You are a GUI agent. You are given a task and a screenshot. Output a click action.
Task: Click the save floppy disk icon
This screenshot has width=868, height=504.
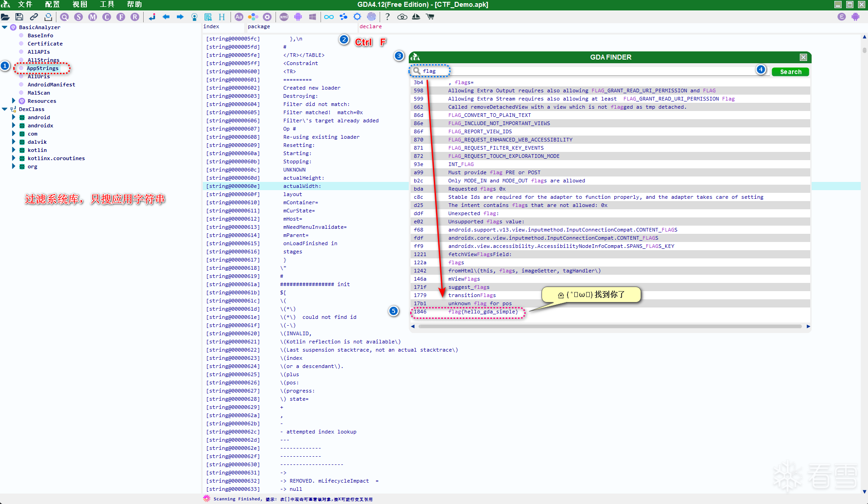click(x=19, y=17)
